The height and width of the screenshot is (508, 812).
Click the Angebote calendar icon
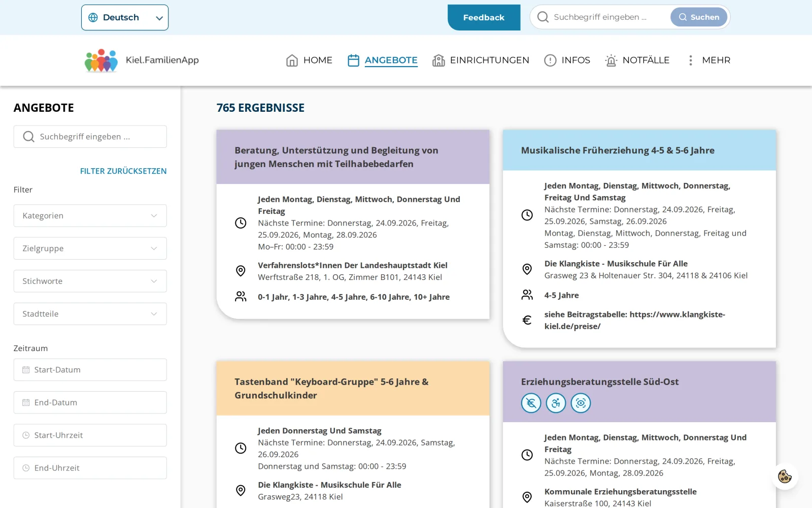click(353, 60)
